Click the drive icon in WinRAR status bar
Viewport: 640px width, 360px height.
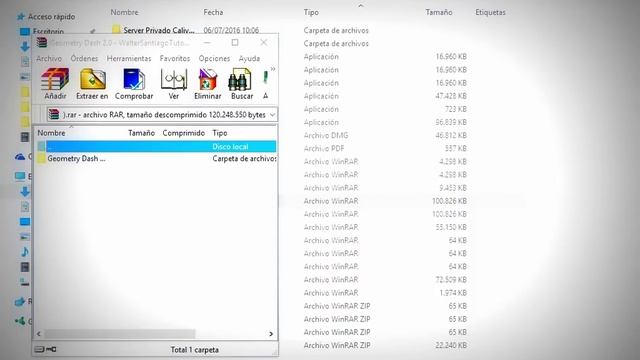coord(39,349)
